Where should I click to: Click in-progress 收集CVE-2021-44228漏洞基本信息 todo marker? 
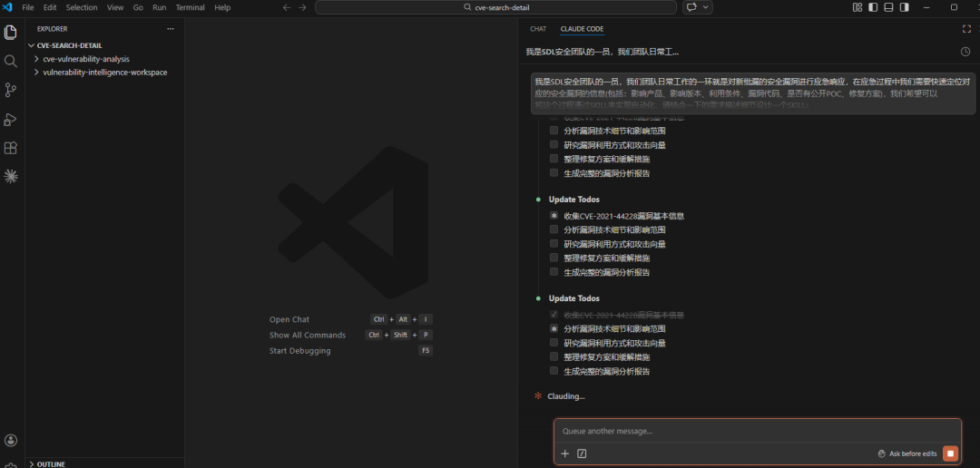click(554, 216)
